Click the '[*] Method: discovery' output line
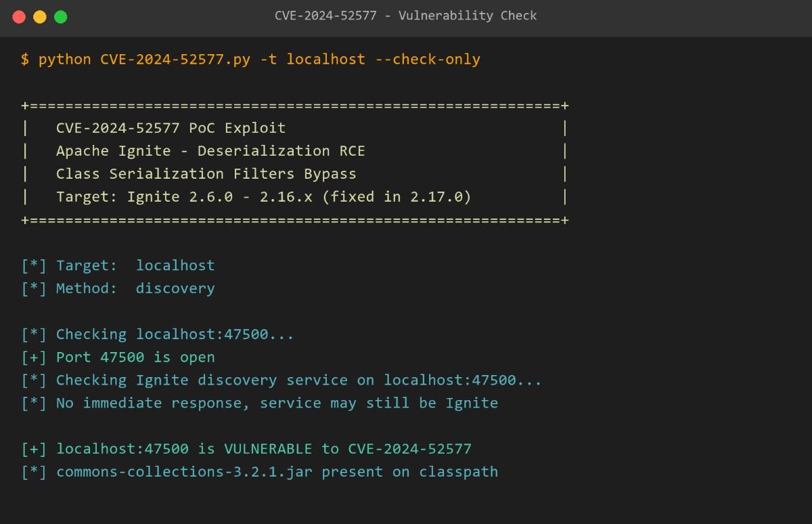Image resolution: width=812 pixels, height=524 pixels. click(x=118, y=288)
